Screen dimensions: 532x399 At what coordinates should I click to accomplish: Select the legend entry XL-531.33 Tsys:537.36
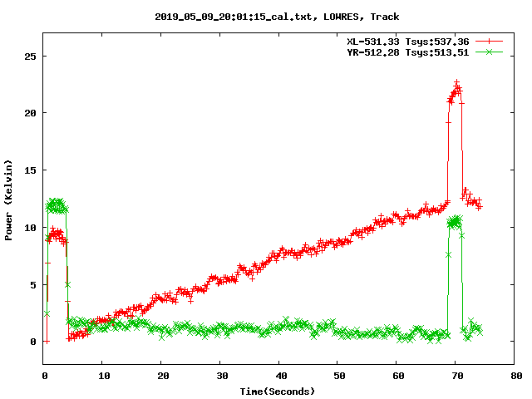[408, 42]
